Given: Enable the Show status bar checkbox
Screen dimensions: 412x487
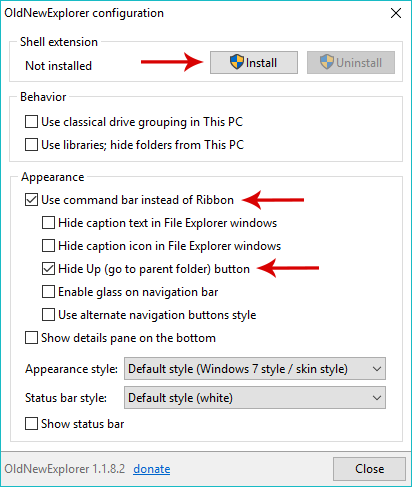Looking at the screenshot, I should point(31,424).
